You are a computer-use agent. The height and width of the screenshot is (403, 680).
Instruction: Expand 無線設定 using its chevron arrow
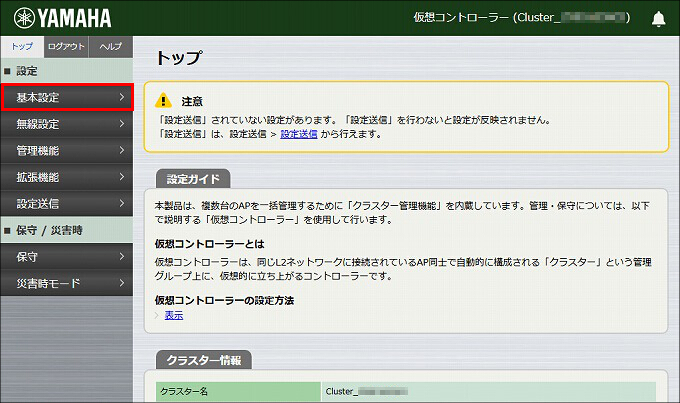tap(122, 124)
